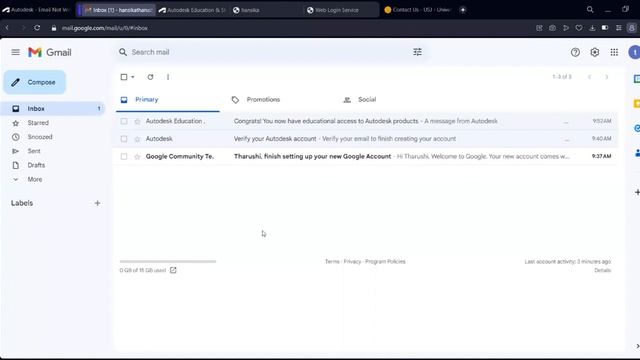
Task: Go back in the browser
Action: click(x=7, y=28)
